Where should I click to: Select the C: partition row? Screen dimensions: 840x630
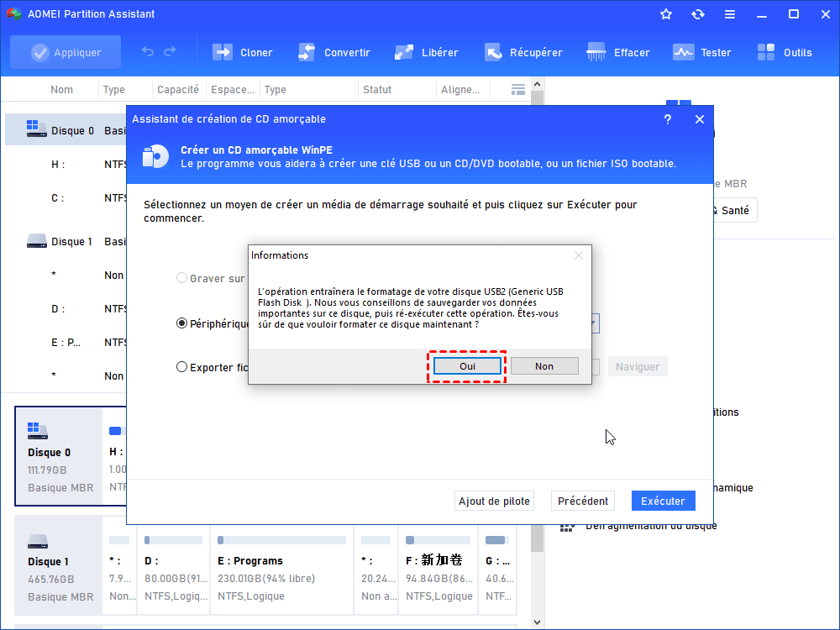[x=66, y=198]
